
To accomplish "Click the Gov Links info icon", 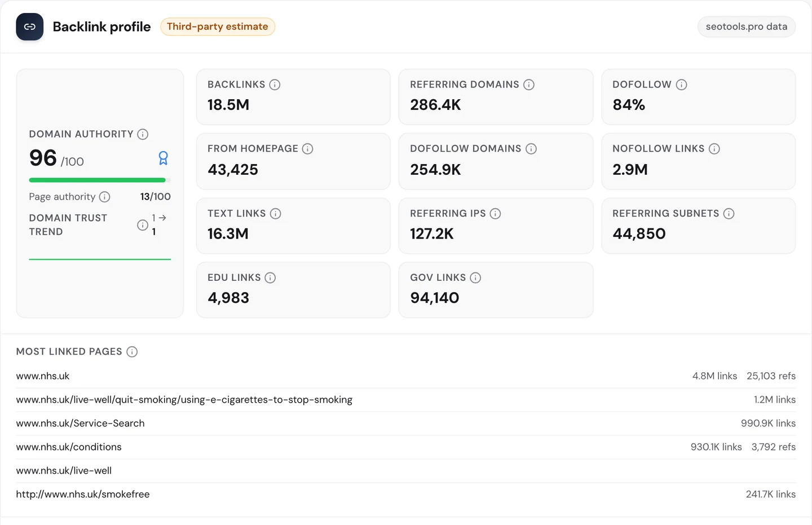I will (x=476, y=277).
